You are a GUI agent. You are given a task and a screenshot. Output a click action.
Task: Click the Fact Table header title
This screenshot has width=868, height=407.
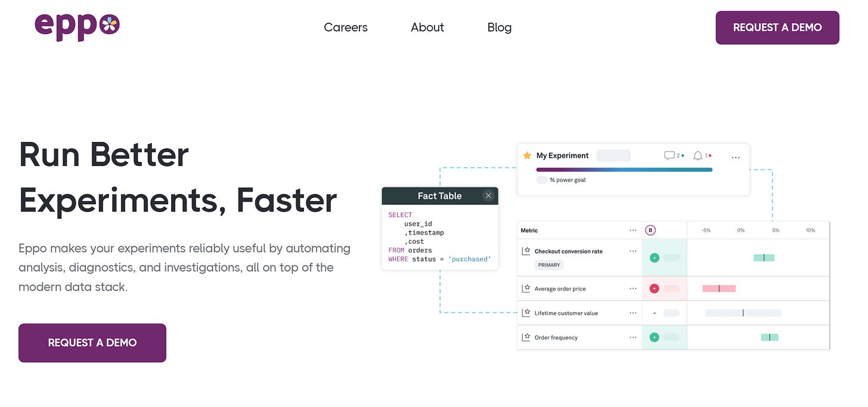(x=439, y=196)
